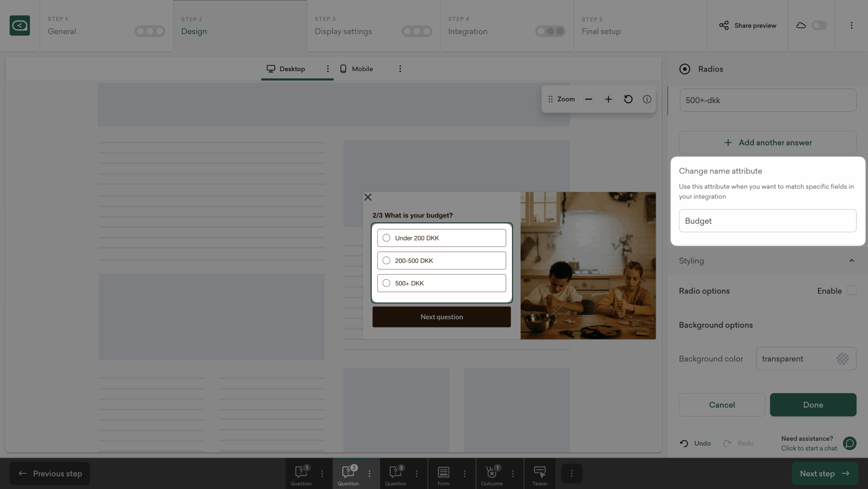Select the Under 200 DKK radio option
Image resolution: width=868 pixels, height=489 pixels.
[x=386, y=238]
